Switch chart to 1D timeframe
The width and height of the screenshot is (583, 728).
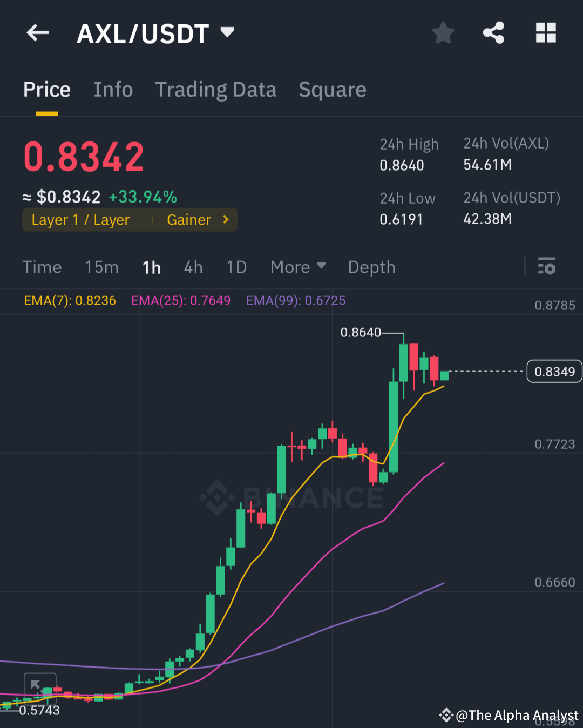coord(236,267)
